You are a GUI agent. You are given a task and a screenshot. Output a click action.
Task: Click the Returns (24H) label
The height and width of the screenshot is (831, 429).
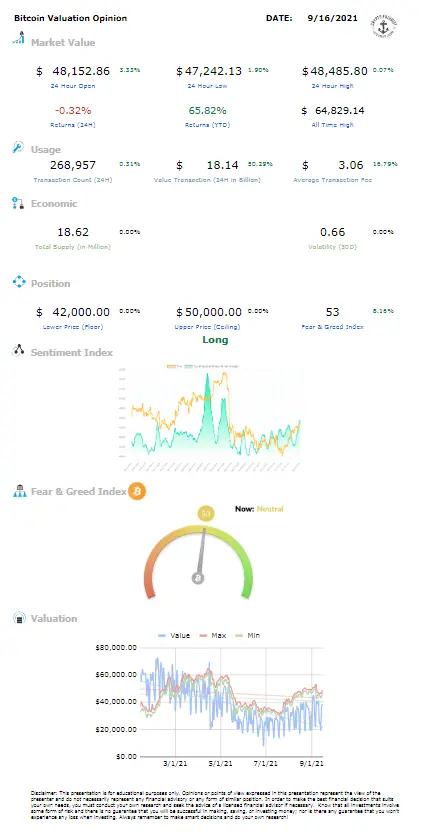click(73, 125)
